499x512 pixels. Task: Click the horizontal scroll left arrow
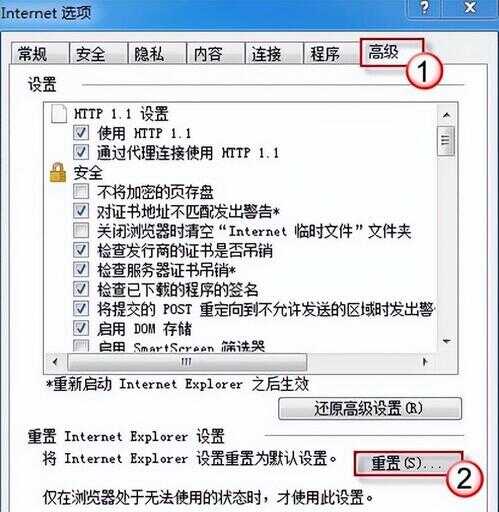(55, 362)
